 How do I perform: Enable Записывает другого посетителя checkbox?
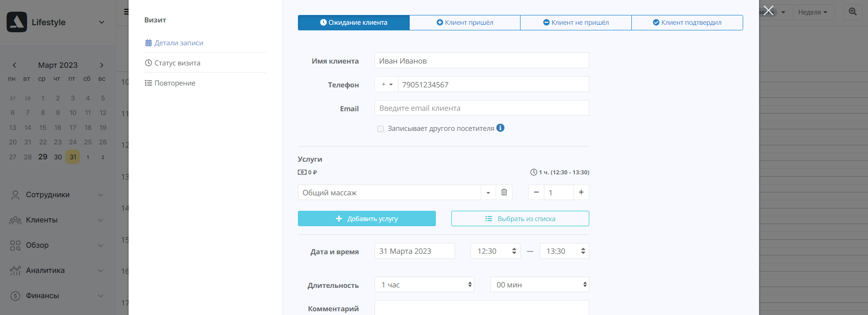381,129
